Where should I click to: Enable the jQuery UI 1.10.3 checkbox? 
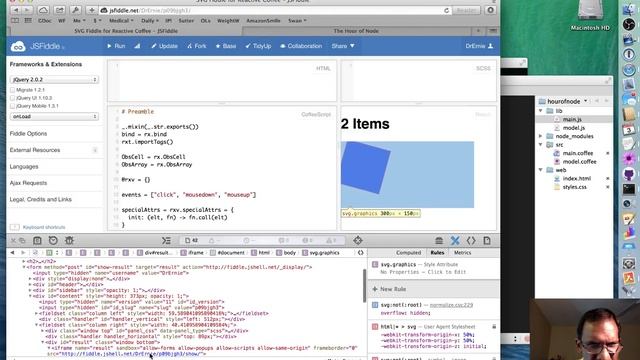click(12, 98)
